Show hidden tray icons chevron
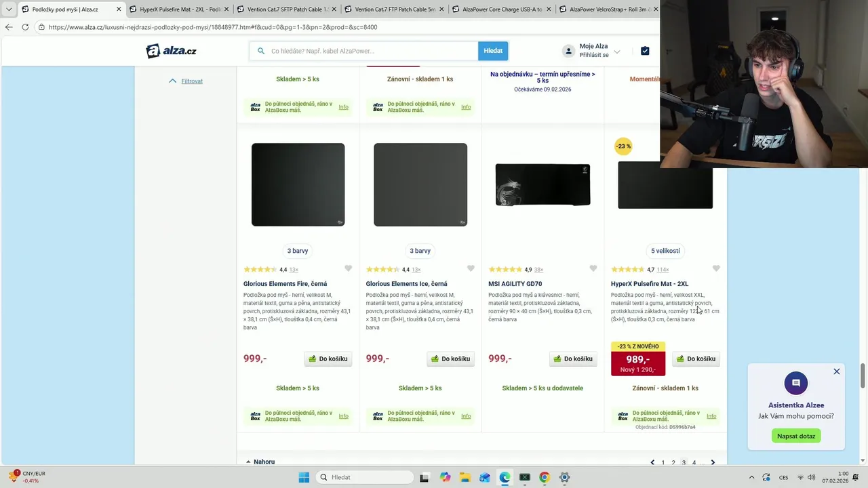 click(751, 477)
